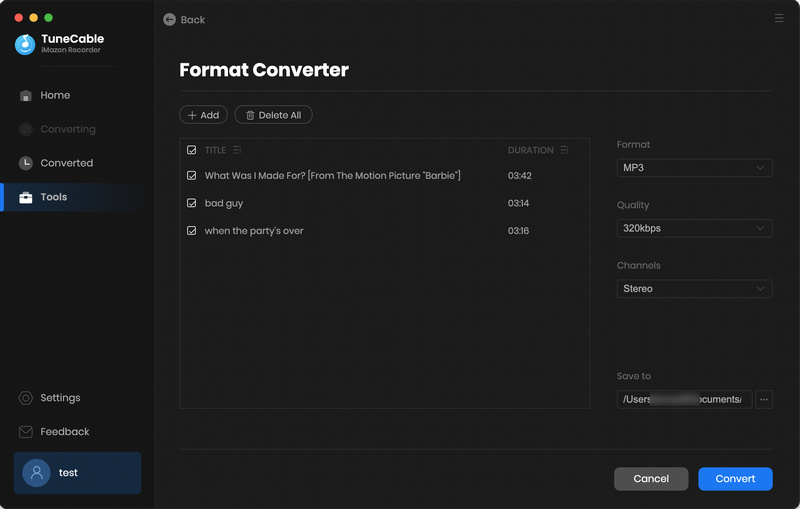The height and width of the screenshot is (509, 800).
Task: Select the What Was I Made For? title
Action: (x=333, y=175)
